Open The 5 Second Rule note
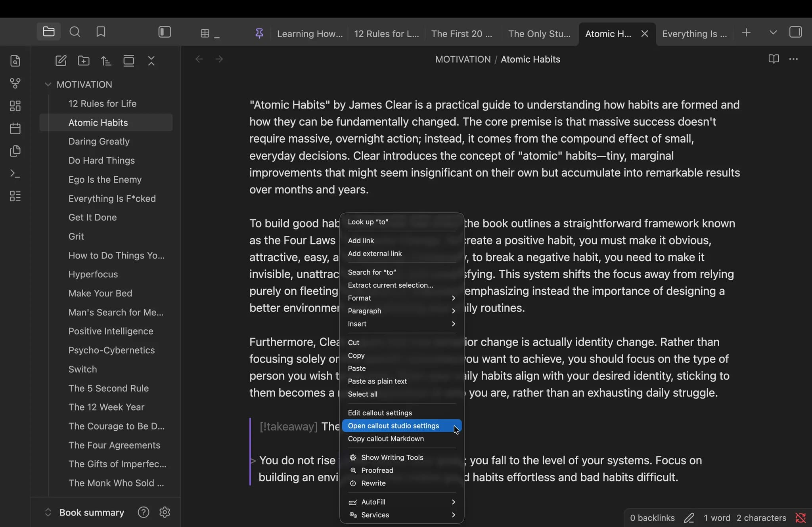The image size is (812, 527). 106,388
